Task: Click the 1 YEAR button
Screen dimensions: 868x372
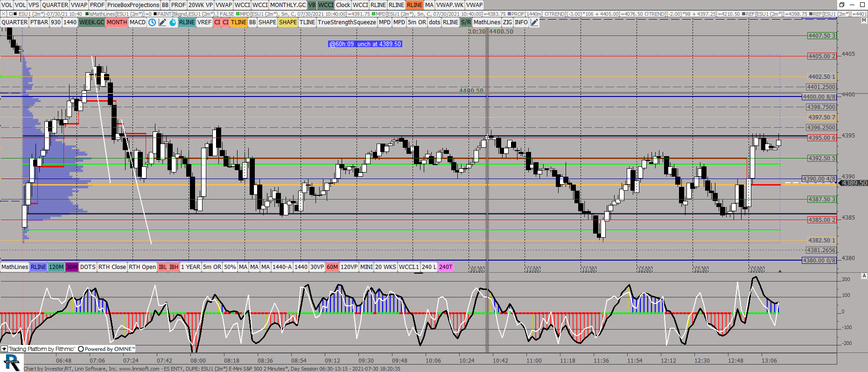Action: pyautogui.click(x=190, y=267)
